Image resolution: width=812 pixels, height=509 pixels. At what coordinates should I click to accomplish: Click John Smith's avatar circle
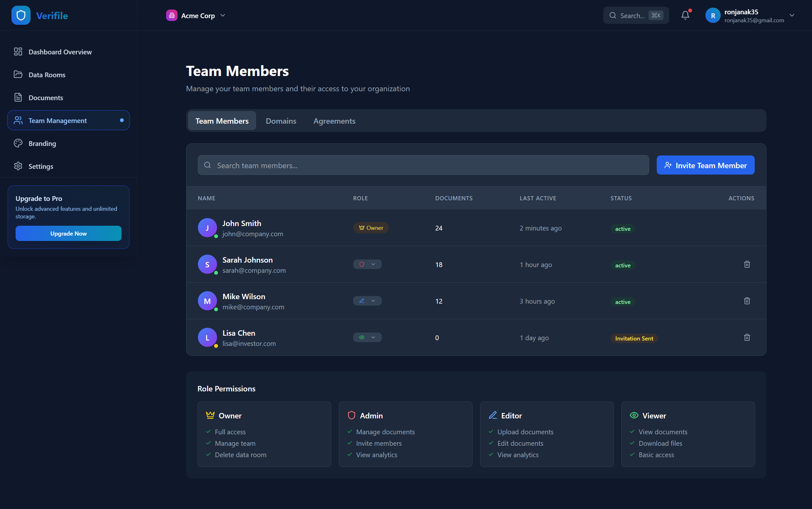pyautogui.click(x=207, y=228)
